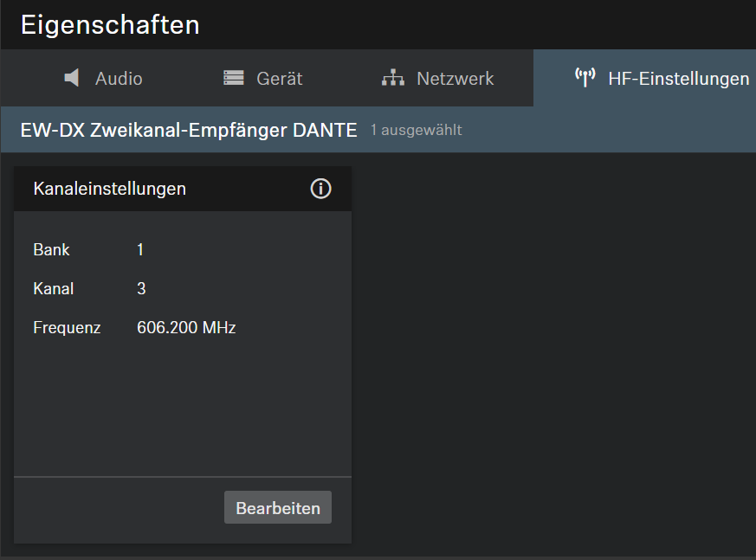Screen dimensions: 756x560
Task: Open the Gerät tab
Action: [279, 79]
